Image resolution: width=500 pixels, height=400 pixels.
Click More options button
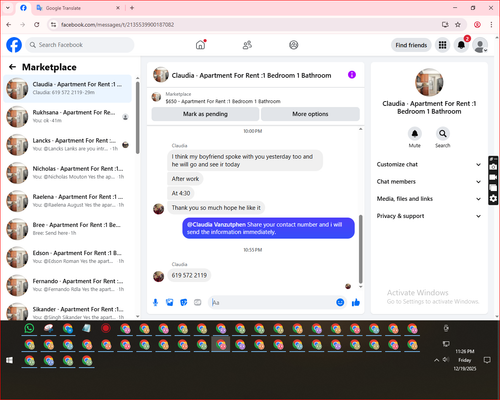pos(310,114)
